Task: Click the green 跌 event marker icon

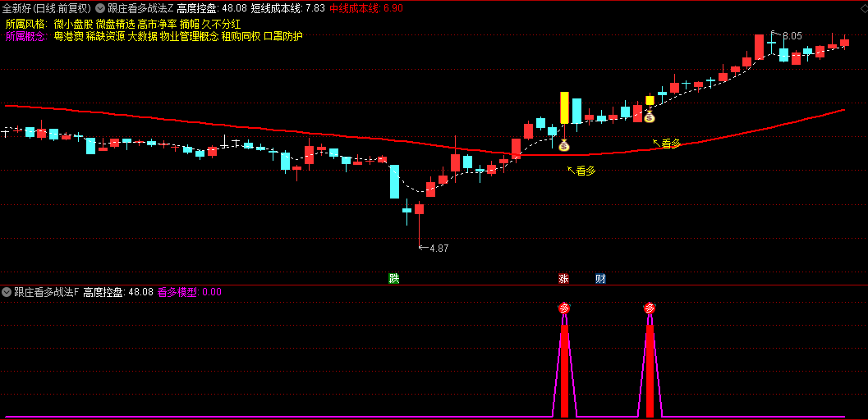Action: [393, 279]
